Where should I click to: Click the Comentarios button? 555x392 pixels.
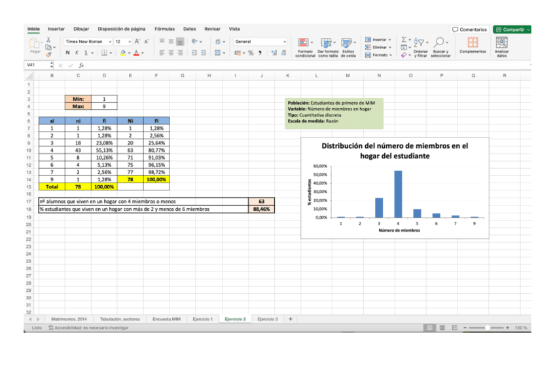click(x=470, y=29)
